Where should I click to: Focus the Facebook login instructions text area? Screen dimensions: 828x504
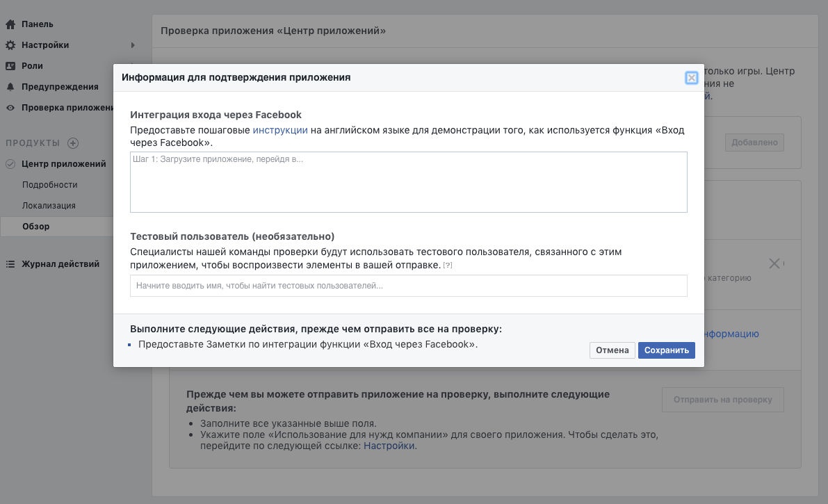point(408,182)
